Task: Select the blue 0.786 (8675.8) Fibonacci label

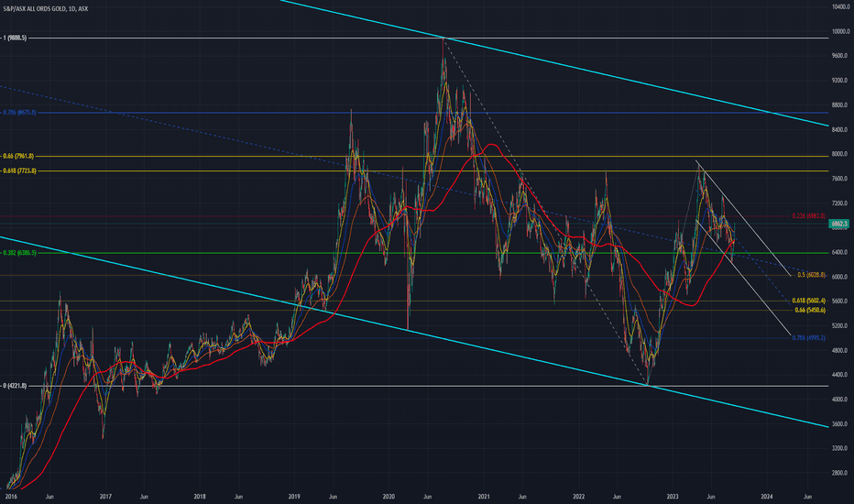Action: (19, 113)
